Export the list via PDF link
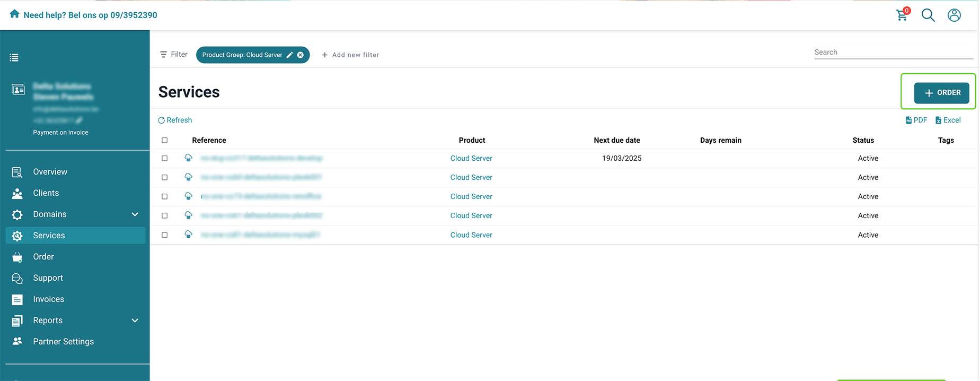The image size is (980, 381). click(x=916, y=120)
